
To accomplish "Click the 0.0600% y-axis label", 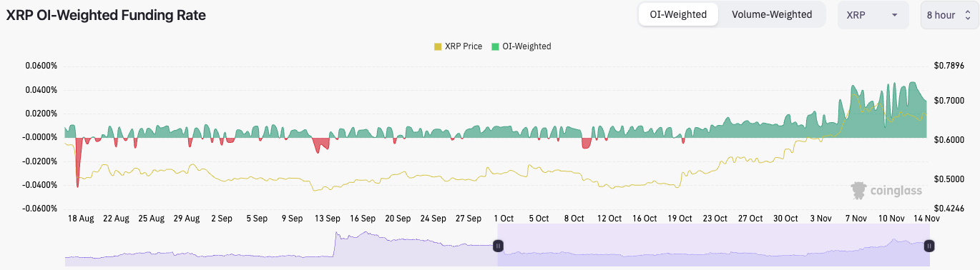I will click(x=41, y=66).
